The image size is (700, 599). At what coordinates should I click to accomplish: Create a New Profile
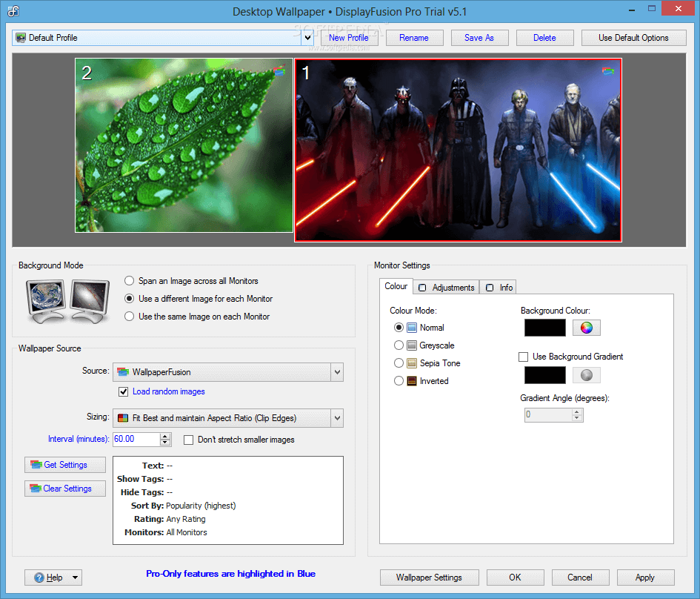348,37
